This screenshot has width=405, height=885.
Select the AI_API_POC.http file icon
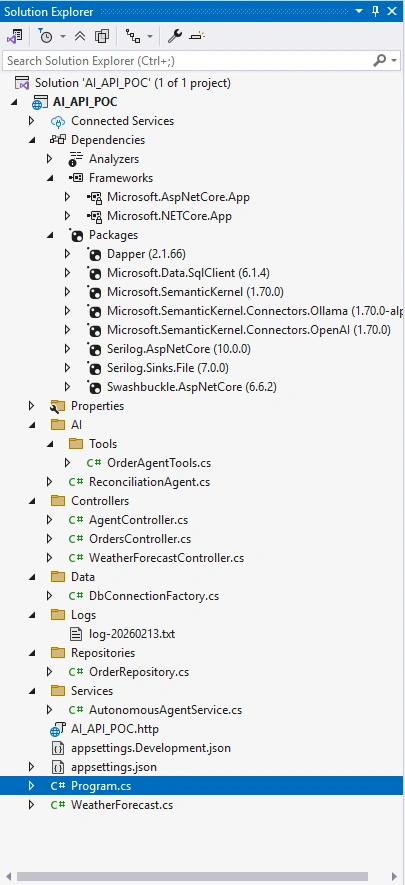pos(56,729)
